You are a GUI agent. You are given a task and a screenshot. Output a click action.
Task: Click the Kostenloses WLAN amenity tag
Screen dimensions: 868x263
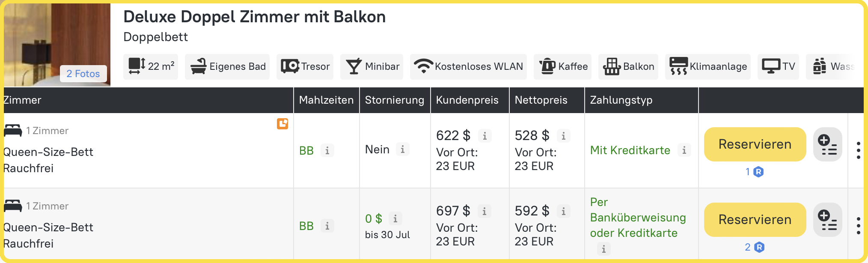click(x=468, y=67)
